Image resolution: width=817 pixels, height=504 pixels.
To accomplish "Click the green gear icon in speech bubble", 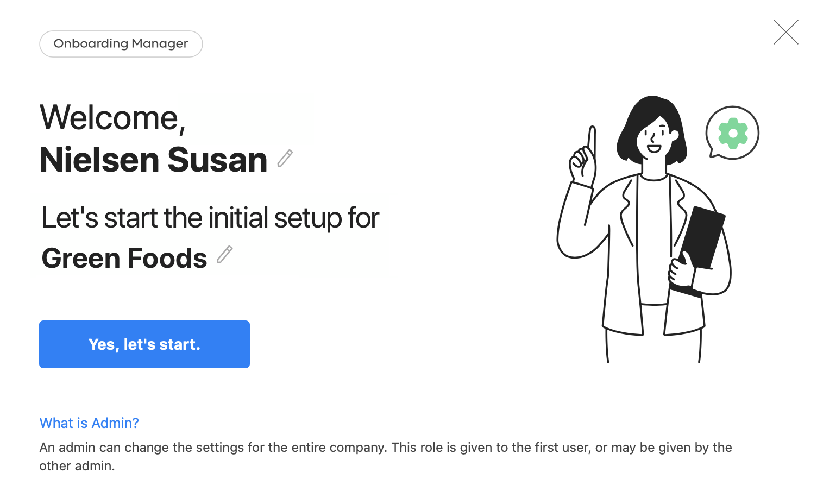I will click(x=733, y=133).
